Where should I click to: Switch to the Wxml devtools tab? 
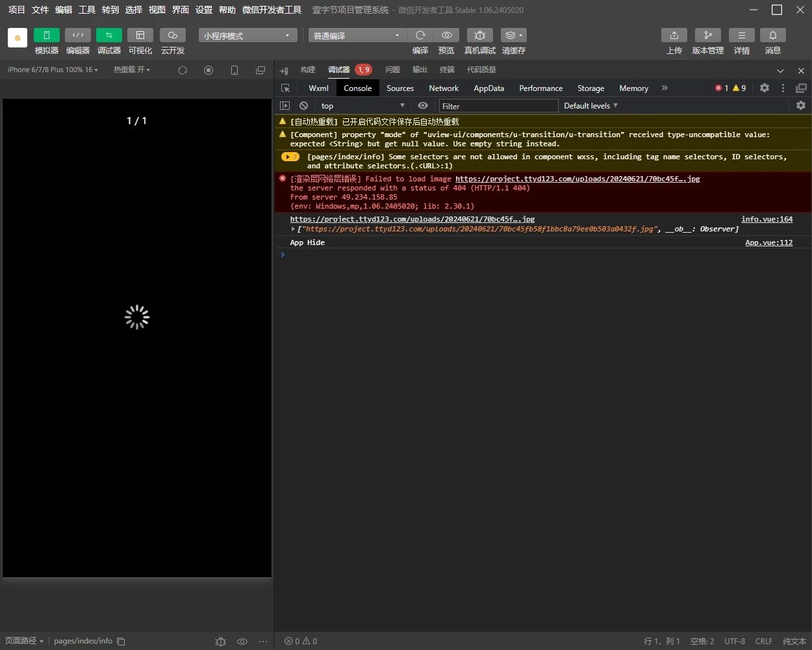click(x=318, y=88)
